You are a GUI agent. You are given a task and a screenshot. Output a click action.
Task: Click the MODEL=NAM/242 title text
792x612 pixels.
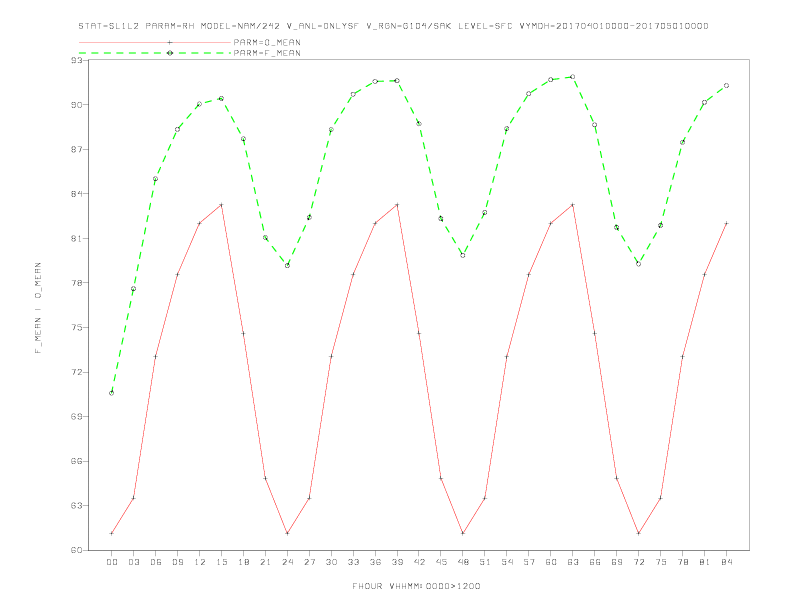tap(240, 26)
